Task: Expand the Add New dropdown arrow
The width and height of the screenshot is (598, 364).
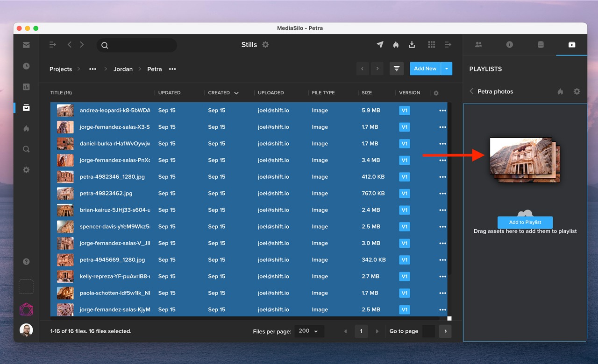Action: pos(447,69)
